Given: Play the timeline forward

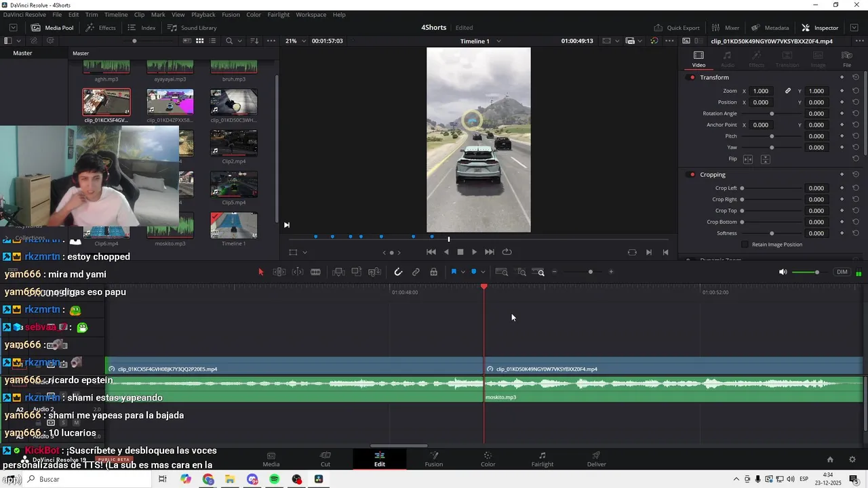Looking at the screenshot, I should pos(475,252).
